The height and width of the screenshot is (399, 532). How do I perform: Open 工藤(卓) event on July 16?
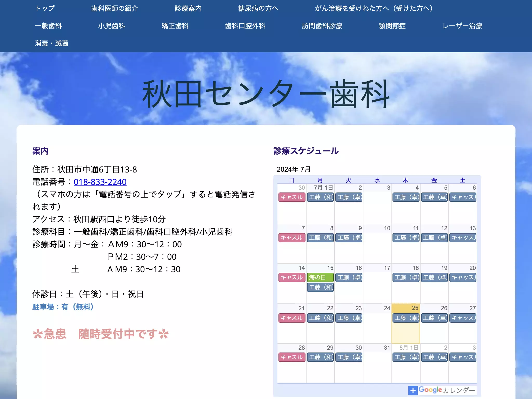[349, 277]
